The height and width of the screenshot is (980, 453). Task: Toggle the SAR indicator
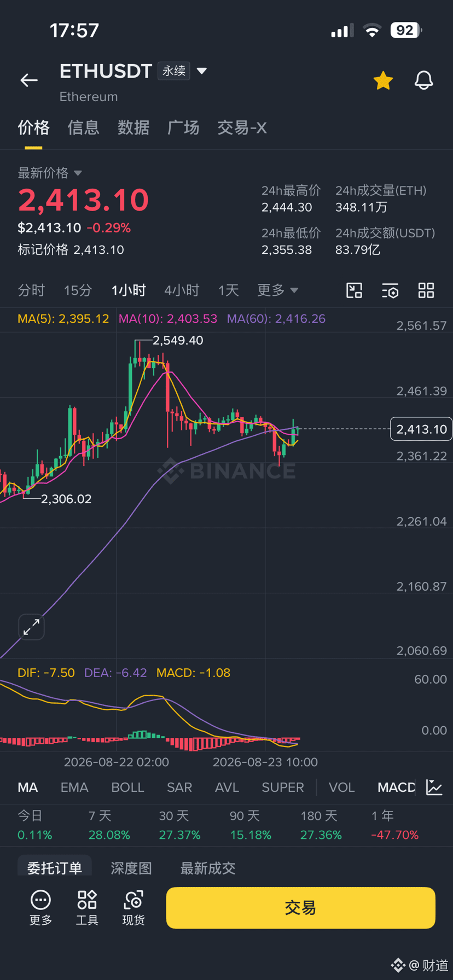tap(179, 787)
